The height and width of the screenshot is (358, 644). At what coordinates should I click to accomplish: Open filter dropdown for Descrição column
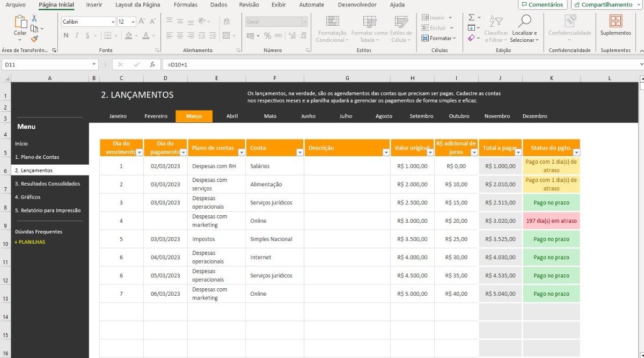[386, 152]
